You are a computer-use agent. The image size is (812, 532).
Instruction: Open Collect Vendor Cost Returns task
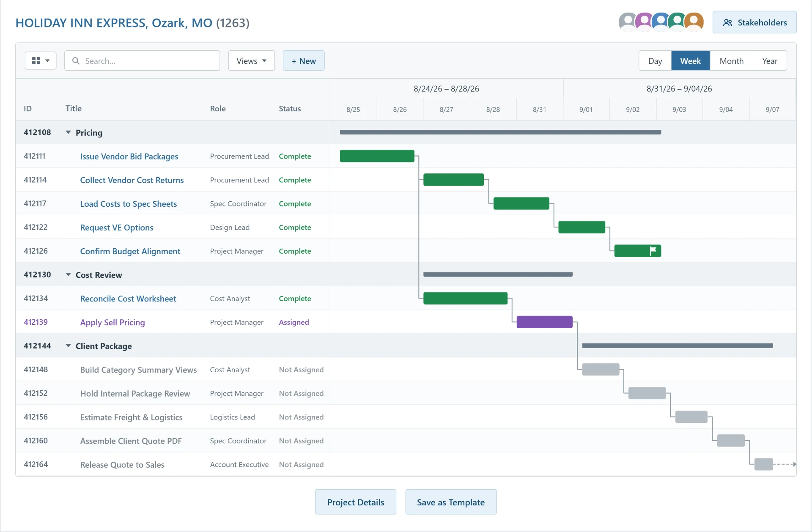(132, 180)
